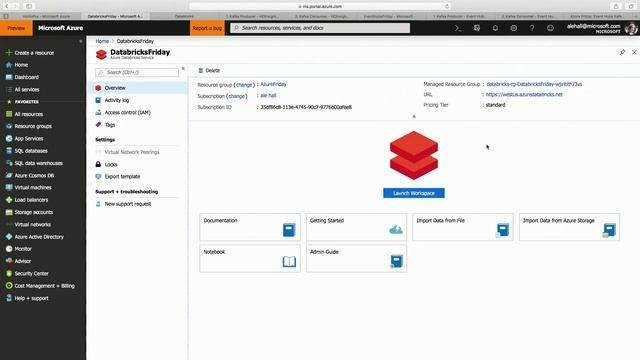Click the Dashboard icon in sidebar
640x360 pixels.
pos(9,77)
